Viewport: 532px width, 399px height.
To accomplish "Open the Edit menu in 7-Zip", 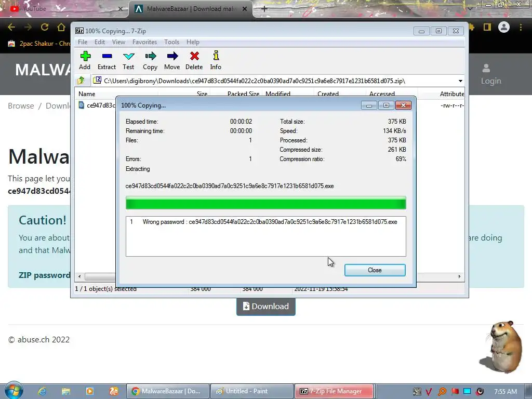I will (x=99, y=42).
